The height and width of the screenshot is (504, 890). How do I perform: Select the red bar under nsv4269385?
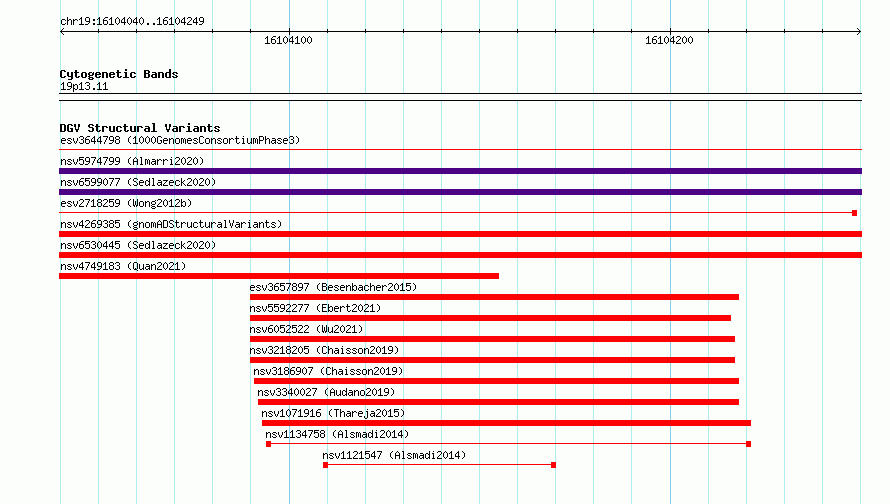460,234
